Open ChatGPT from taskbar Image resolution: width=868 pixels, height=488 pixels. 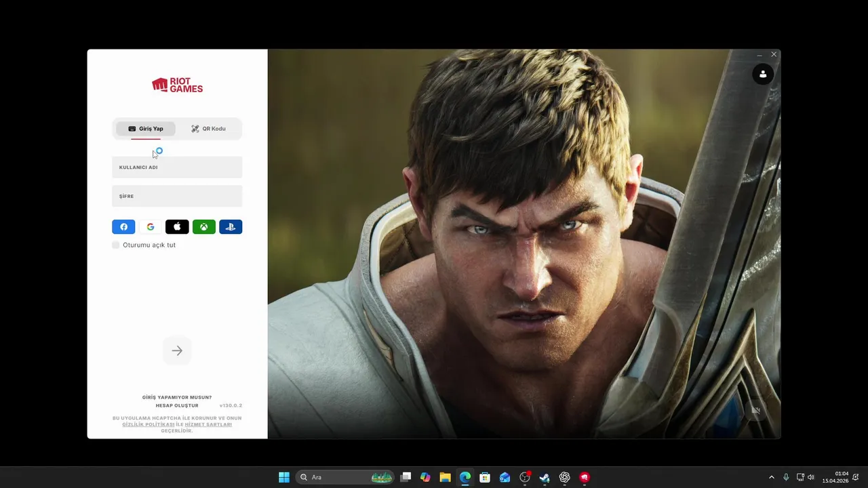click(x=564, y=477)
